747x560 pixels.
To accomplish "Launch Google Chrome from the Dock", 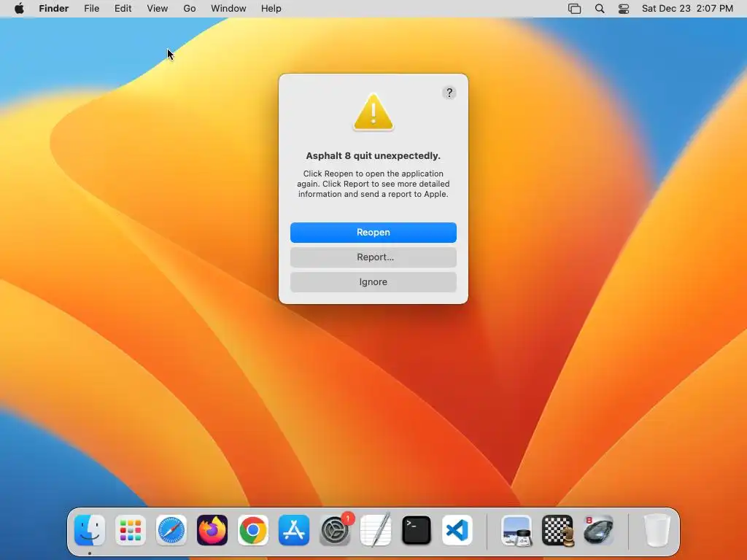I will pyautogui.click(x=253, y=530).
